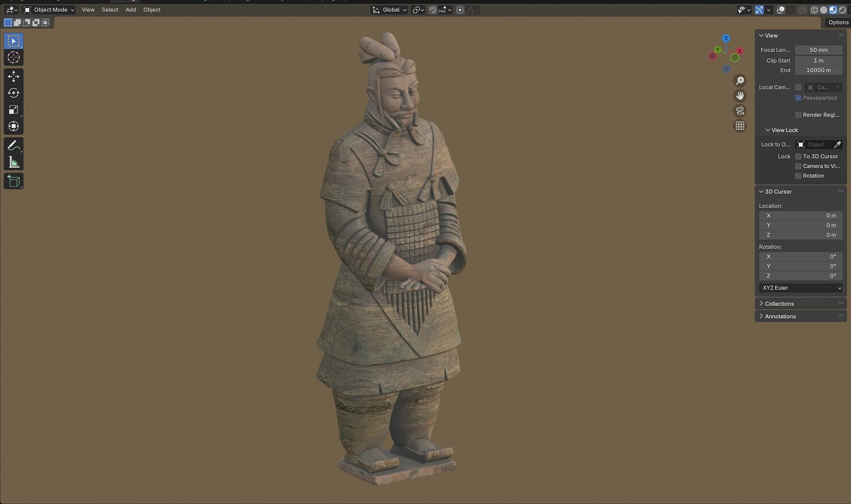The height and width of the screenshot is (504, 851).
Task: Choose the Move tool
Action: pos(14,77)
